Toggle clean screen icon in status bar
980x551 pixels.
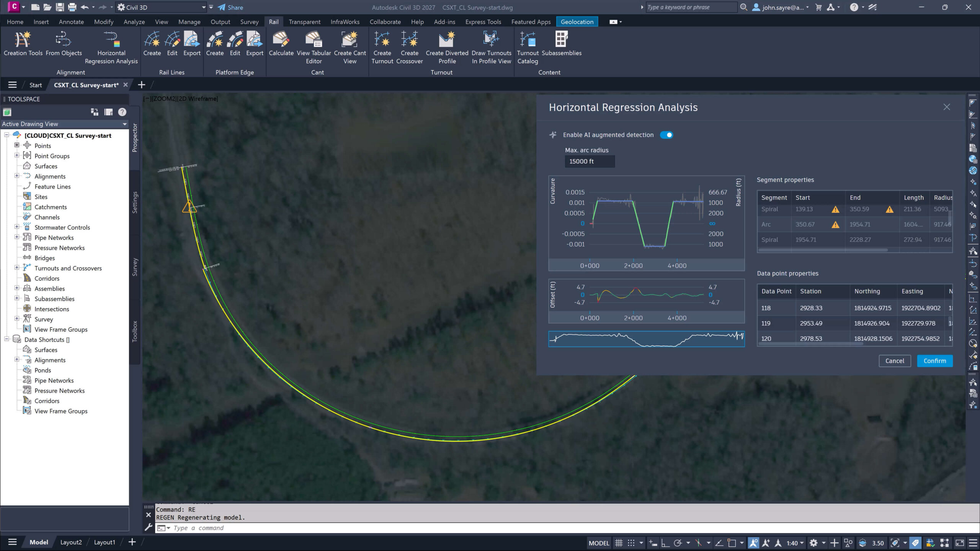(960, 543)
